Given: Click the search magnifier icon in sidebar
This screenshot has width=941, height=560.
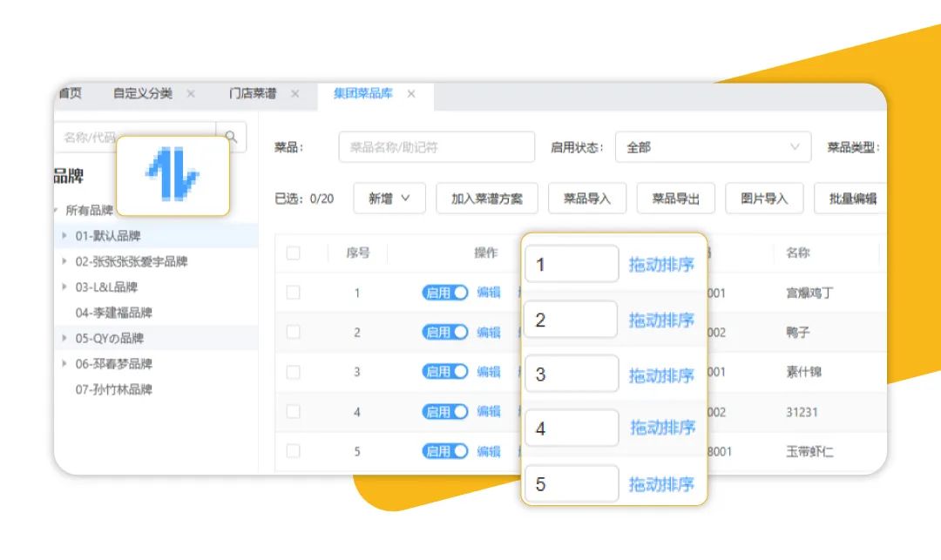Looking at the screenshot, I should pyautogui.click(x=231, y=137).
